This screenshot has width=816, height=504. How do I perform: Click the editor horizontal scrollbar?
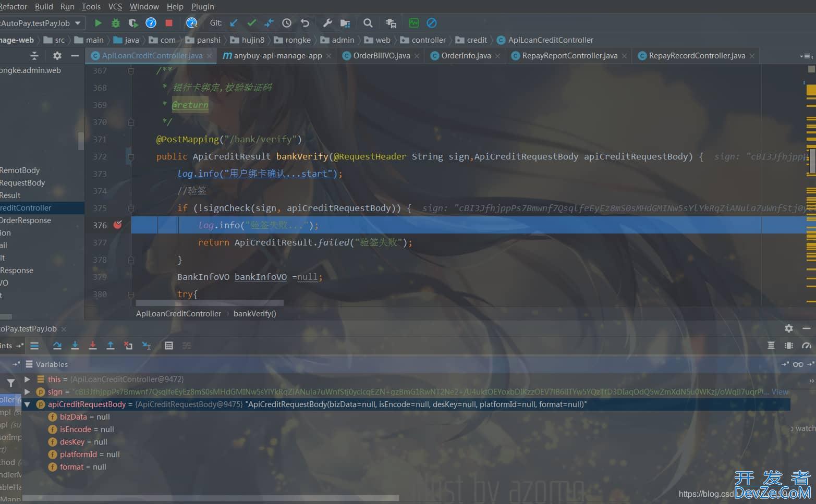[209, 303]
